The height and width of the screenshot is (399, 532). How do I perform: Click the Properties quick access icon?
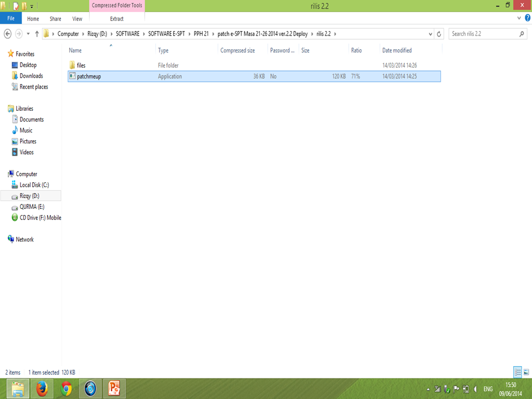pyautogui.click(x=16, y=6)
